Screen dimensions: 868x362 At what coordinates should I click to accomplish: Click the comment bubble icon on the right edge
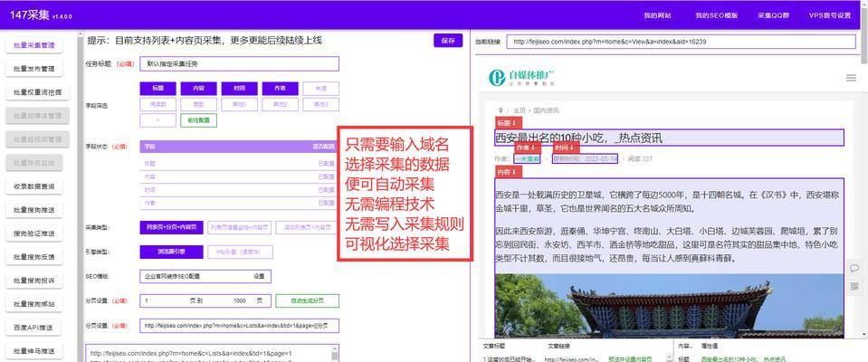coord(854,268)
